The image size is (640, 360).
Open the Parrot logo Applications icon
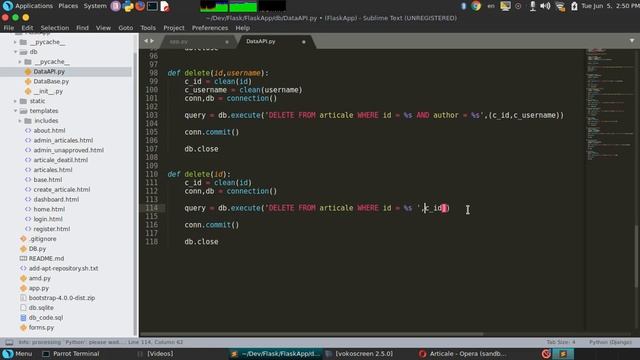click(7, 6)
